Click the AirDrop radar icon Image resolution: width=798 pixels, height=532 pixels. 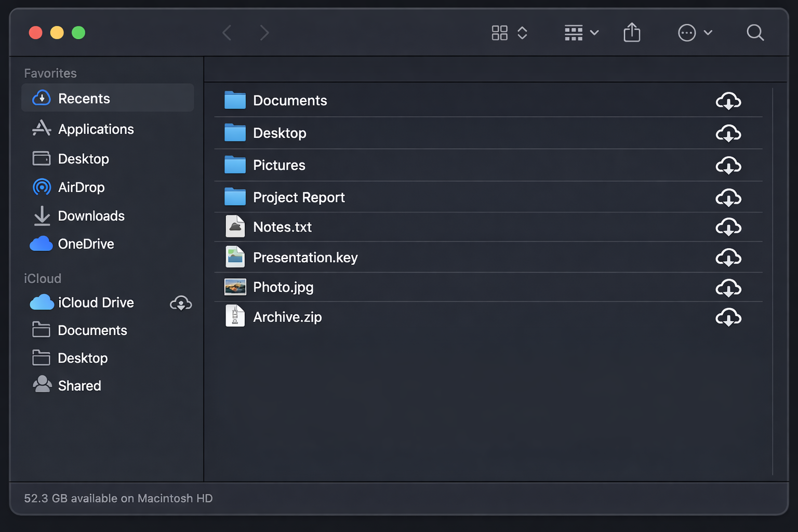tap(42, 187)
